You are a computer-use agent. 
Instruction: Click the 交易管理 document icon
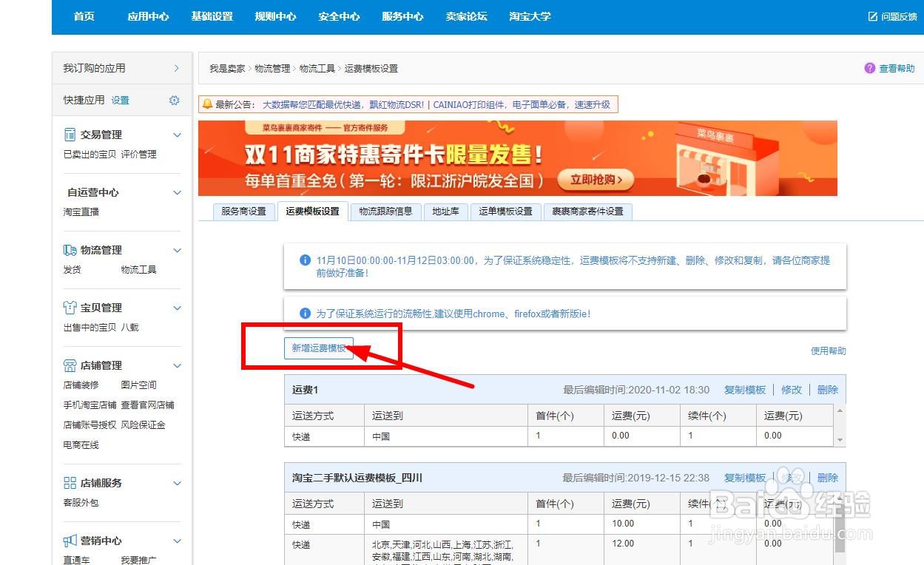tap(70, 135)
